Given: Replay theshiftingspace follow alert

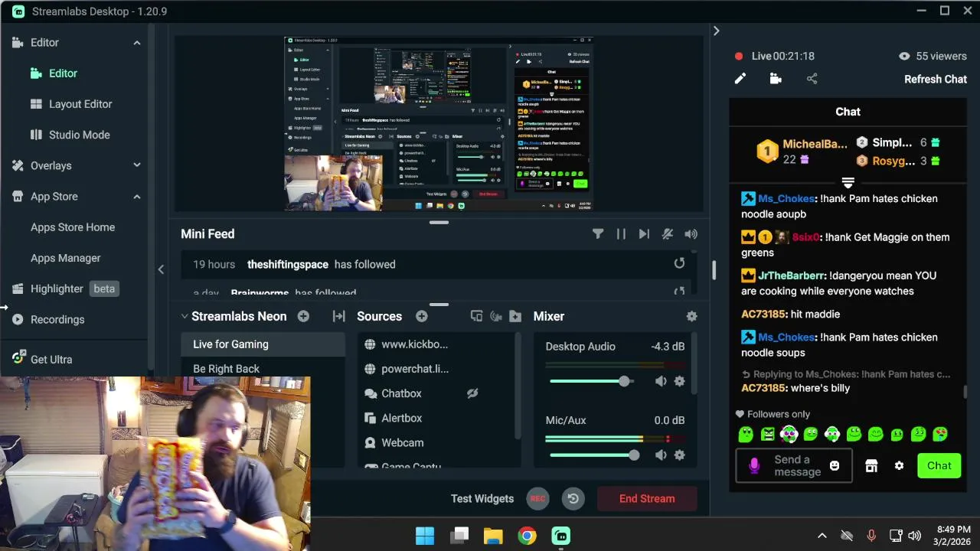Looking at the screenshot, I should click(x=679, y=263).
